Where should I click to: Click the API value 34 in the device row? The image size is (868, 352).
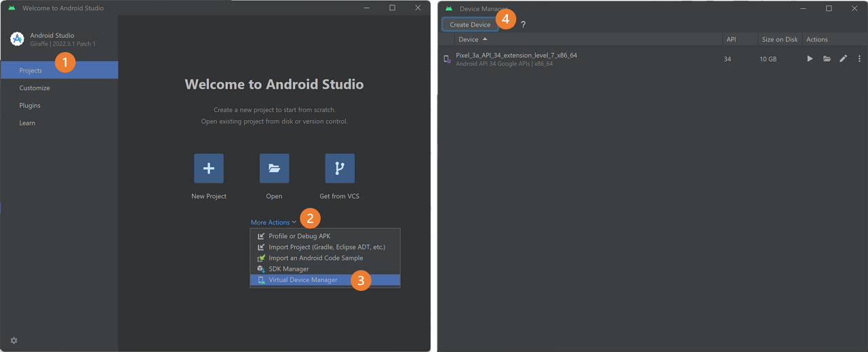pos(728,59)
